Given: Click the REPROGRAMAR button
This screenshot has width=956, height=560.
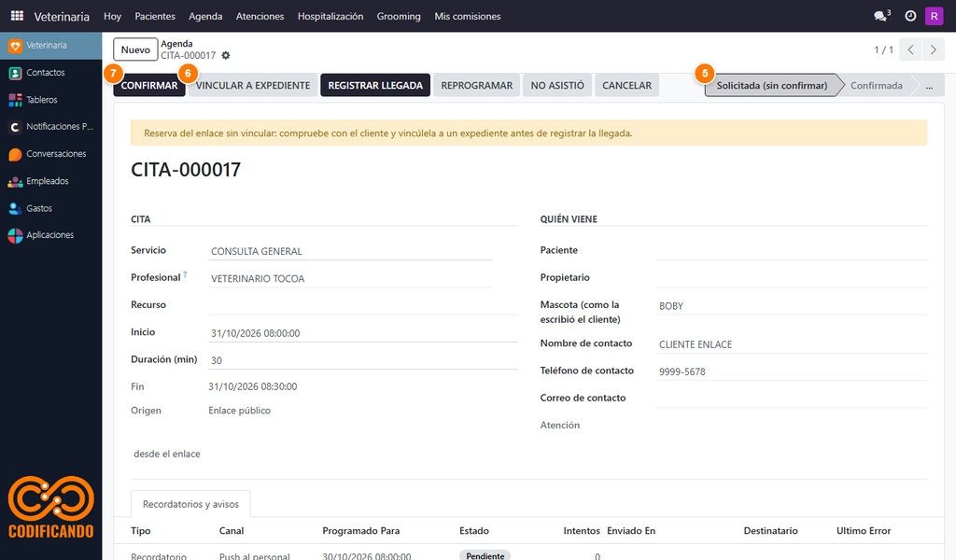Looking at the screenshot, I should tap(477, 85).
